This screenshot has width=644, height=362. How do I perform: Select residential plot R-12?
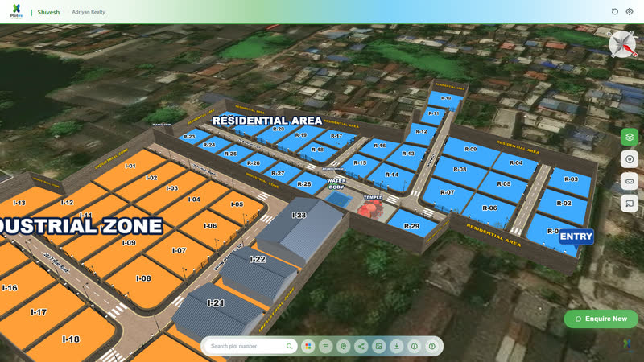click(421, 133)
